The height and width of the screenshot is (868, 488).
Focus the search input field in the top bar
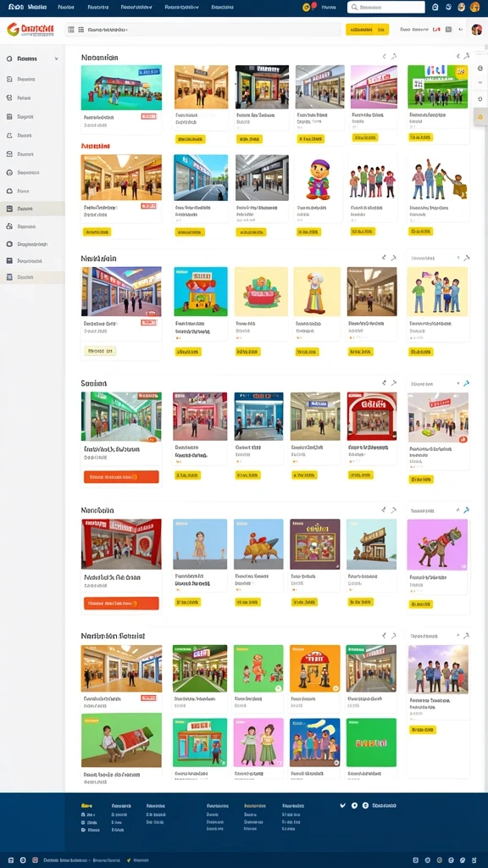(386, 7)
